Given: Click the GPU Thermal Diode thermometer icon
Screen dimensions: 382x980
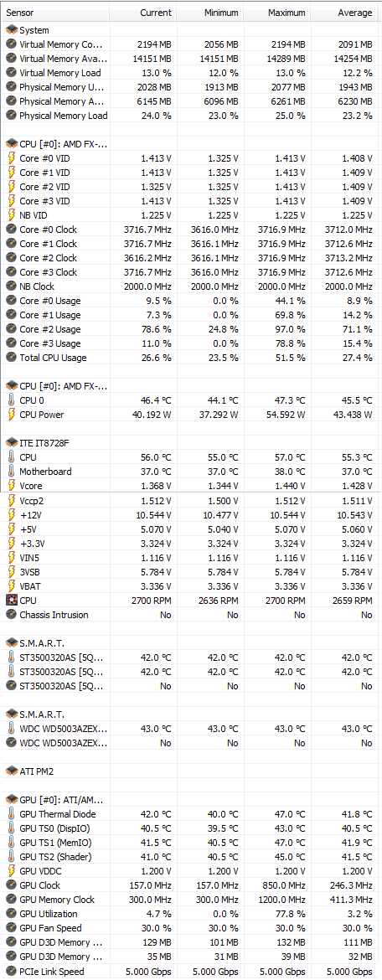Looking at the screenshot, I should [x=11, y=814].
